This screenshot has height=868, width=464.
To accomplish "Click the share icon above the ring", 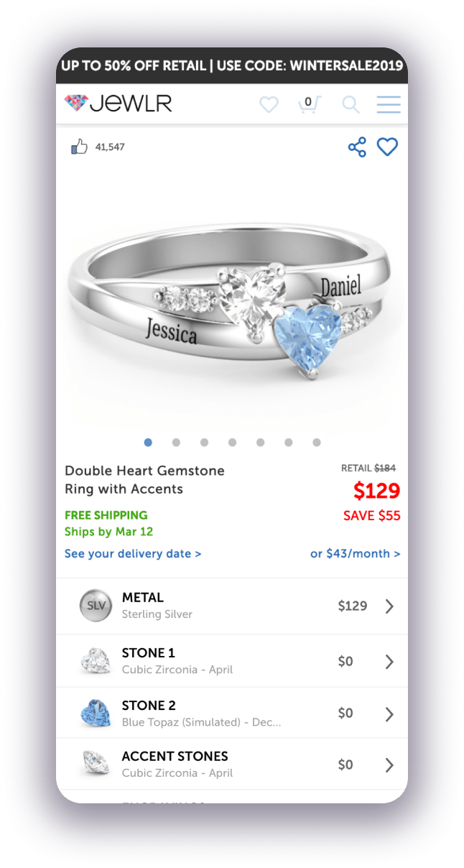I will click(x=357, y=147).
